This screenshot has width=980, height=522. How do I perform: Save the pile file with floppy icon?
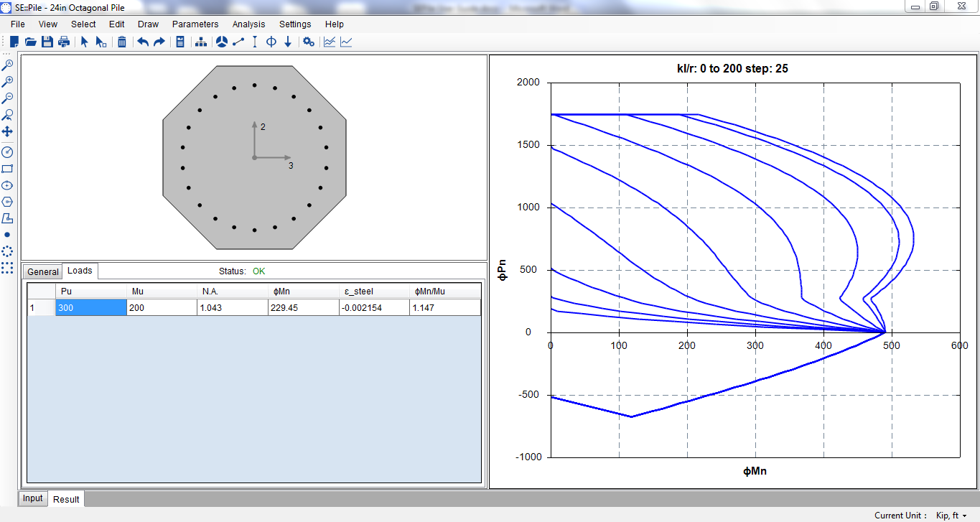[x=47, y=42]
